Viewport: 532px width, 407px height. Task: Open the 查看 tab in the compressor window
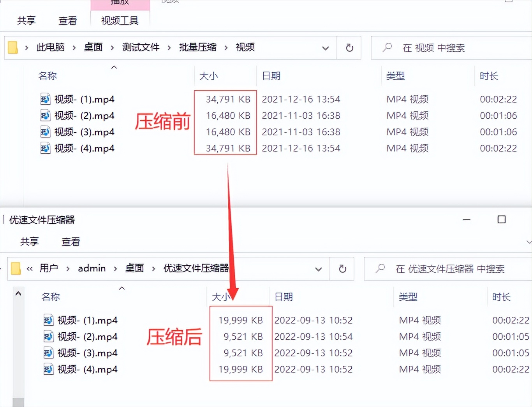[x=70, y=241]
